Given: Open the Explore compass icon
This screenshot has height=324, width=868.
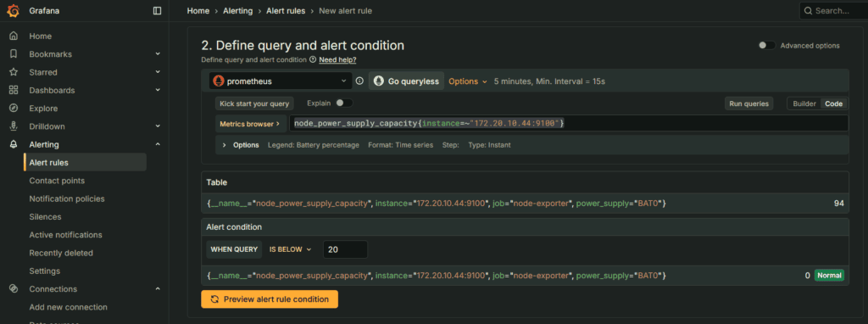Looking at the screenshot, I should [x=14, y=108].
